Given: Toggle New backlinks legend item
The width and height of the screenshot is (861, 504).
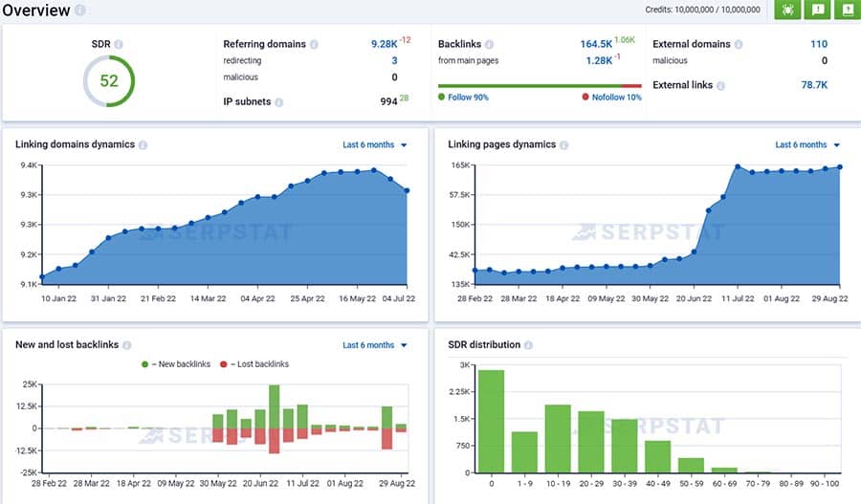Looking at the screenshot, I should click(173, 364).
